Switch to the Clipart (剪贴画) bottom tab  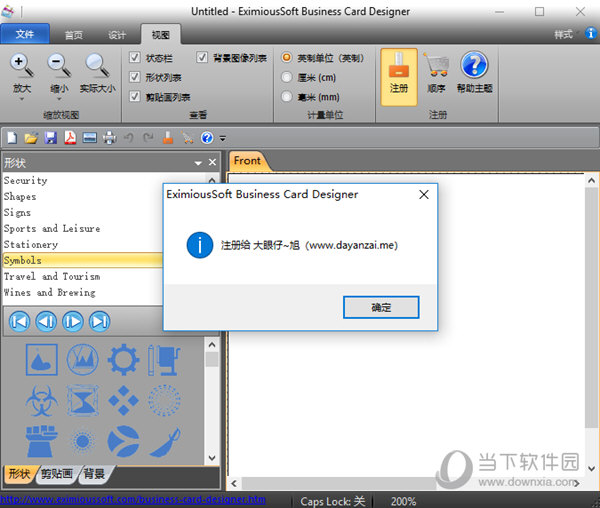point(57,474)
